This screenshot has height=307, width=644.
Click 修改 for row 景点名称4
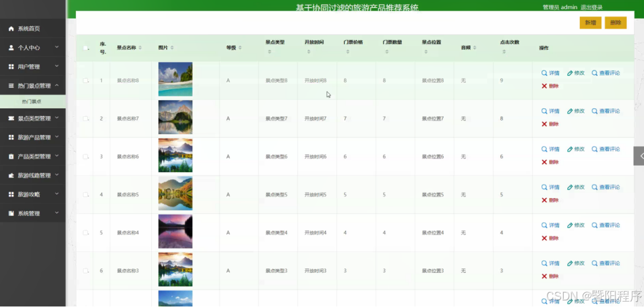coord(576,225)
